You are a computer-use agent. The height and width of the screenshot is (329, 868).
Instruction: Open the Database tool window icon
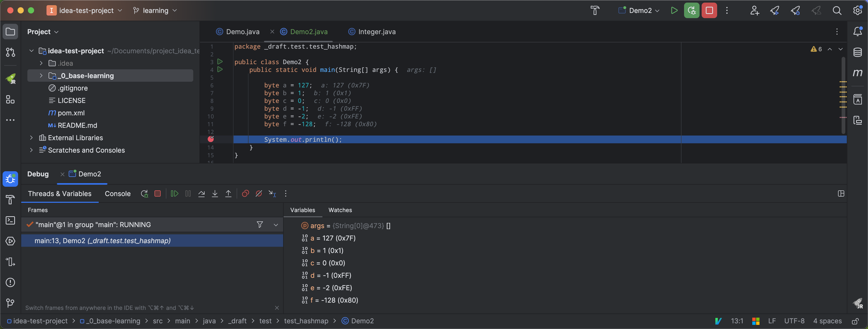coord(857,52)
